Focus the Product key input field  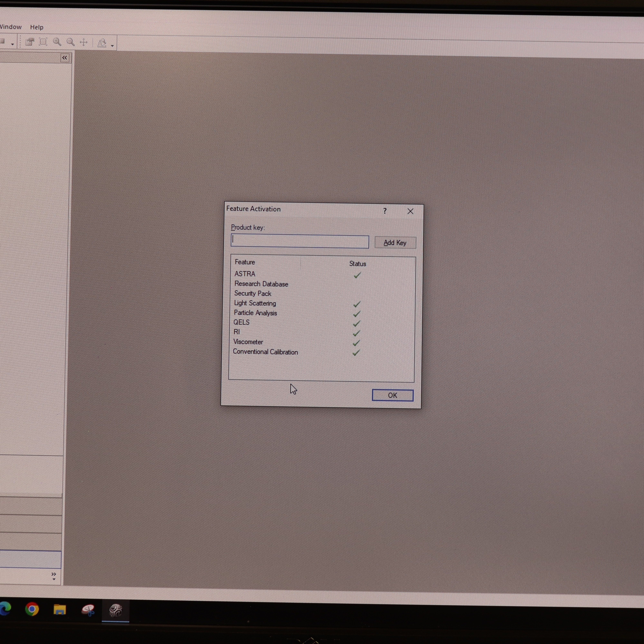tap(300, 241)
